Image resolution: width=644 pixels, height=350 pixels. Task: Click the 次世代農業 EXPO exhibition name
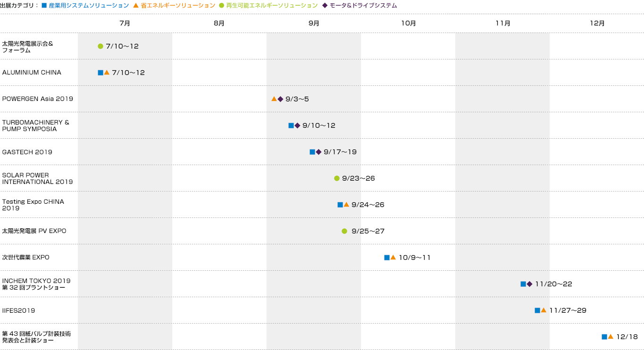[x=25, y=258]
